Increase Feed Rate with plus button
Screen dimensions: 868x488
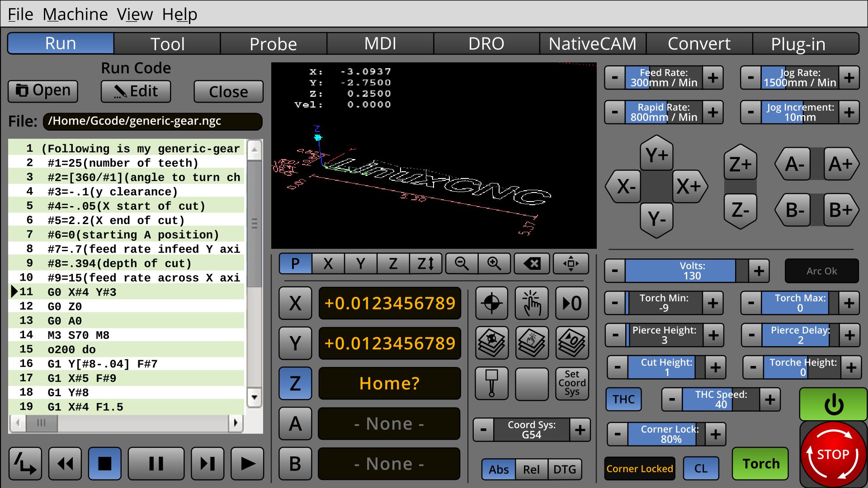712,78
